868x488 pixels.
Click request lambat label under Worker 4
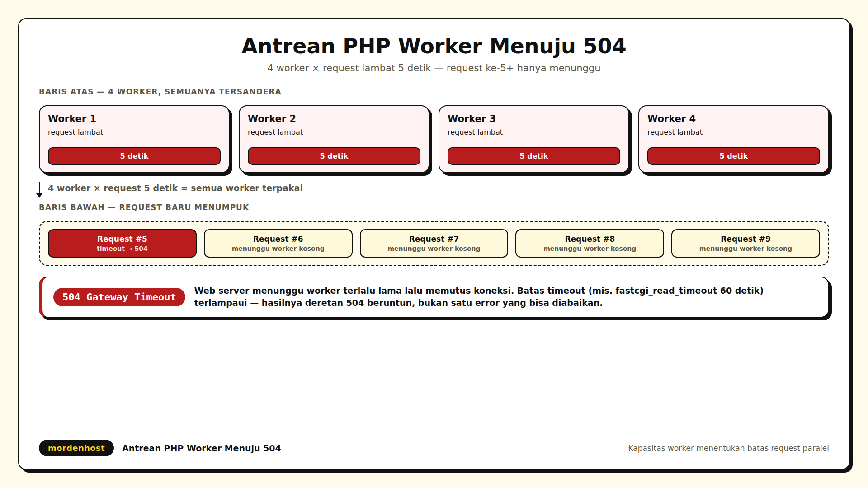pyautogui.click(x=675, y=132)
